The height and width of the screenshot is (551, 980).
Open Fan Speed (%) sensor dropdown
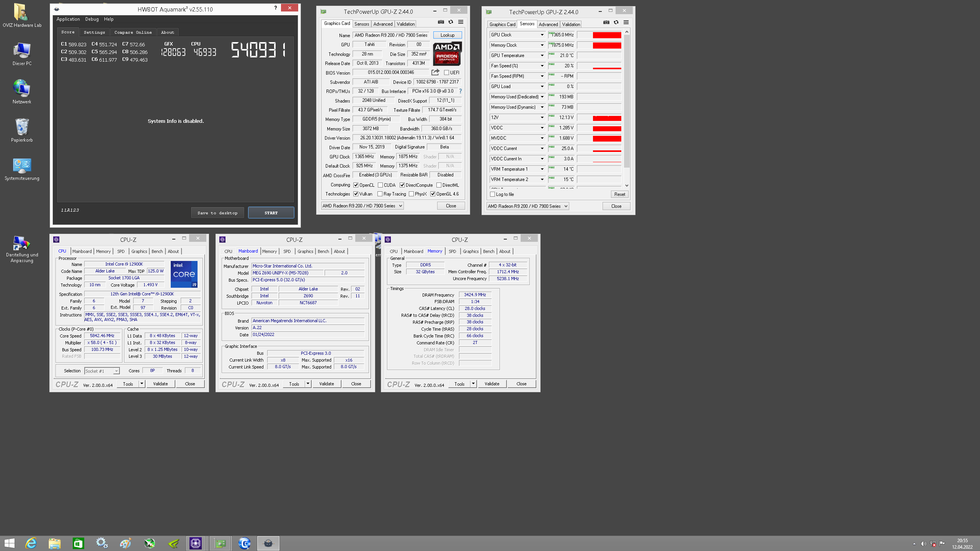point(542,66)
